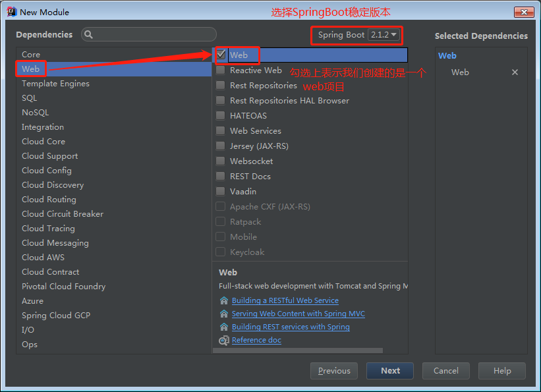Viewport: 541px width, 392px height.
Task: Open the Serving Web Content with Spring MVC link
Action: (x=298, y=314)
